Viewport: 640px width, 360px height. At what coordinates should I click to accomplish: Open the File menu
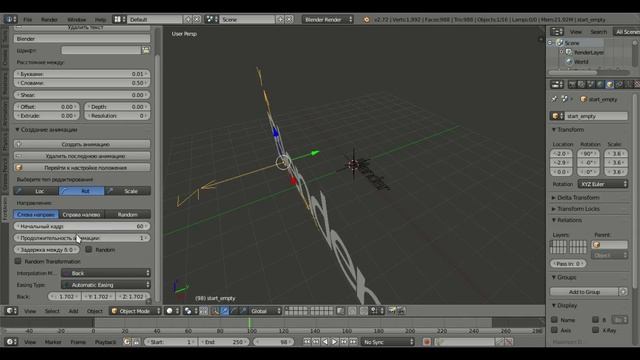[27, 20]
